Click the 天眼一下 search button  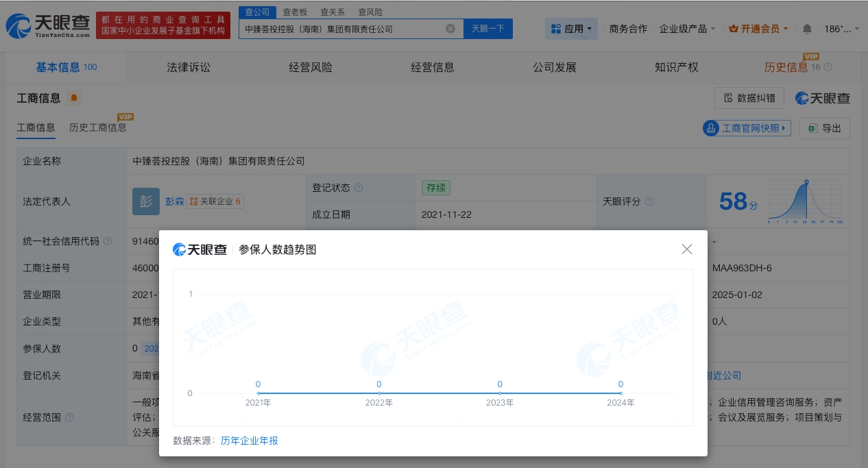[488, 29]
